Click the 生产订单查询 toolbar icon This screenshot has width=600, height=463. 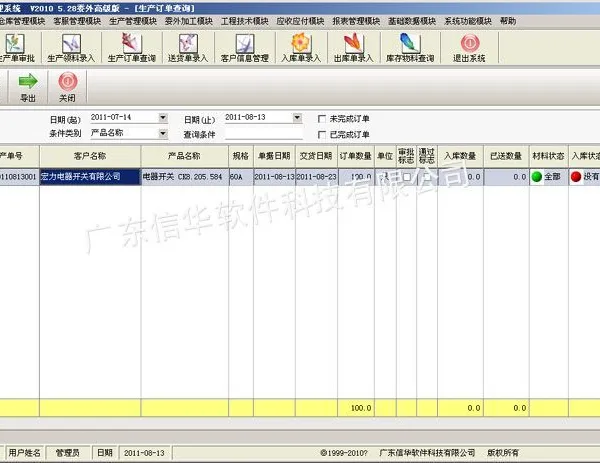tap(132, 48)
